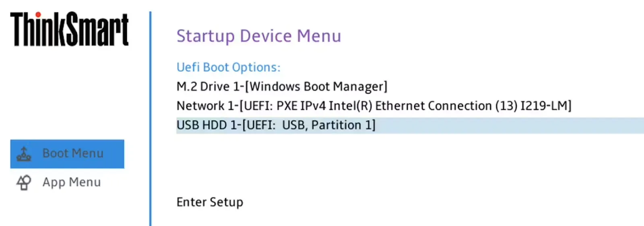Open Enter Setup
Screen dimensions: 644x226
coord(210,202)
